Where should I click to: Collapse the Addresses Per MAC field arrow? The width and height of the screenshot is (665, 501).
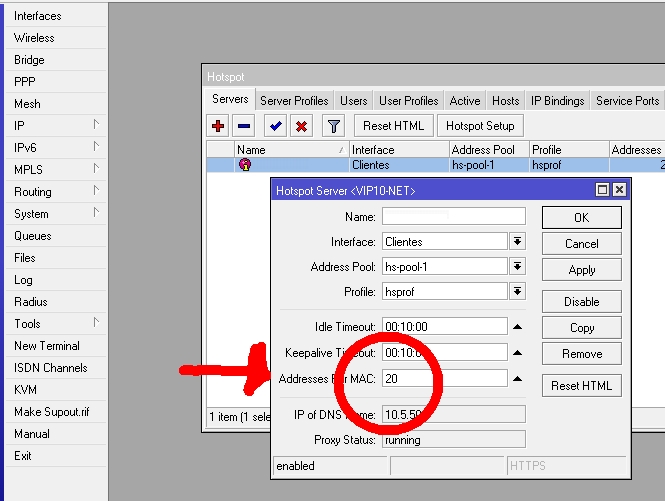[x=517, y=379]
